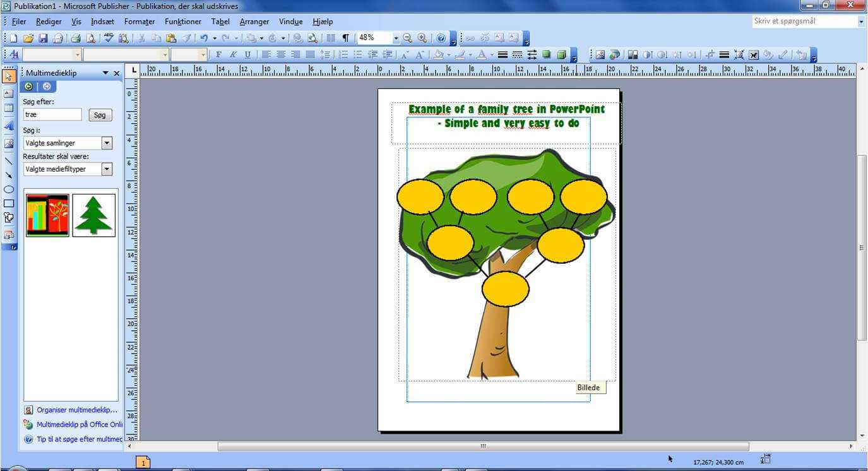Click the Undo arrow icon
Screen dimensions: 868x471
[204, 39]
